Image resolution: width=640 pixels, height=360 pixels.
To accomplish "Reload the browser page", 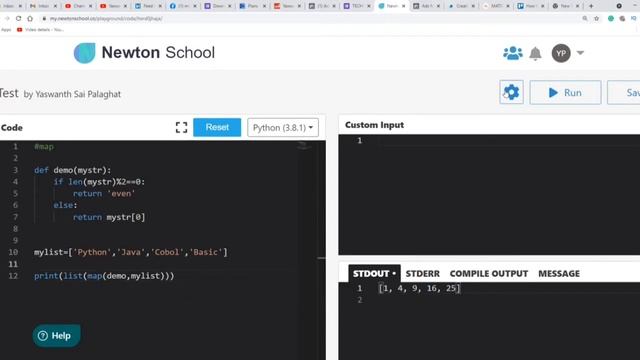I will point(18,18).
